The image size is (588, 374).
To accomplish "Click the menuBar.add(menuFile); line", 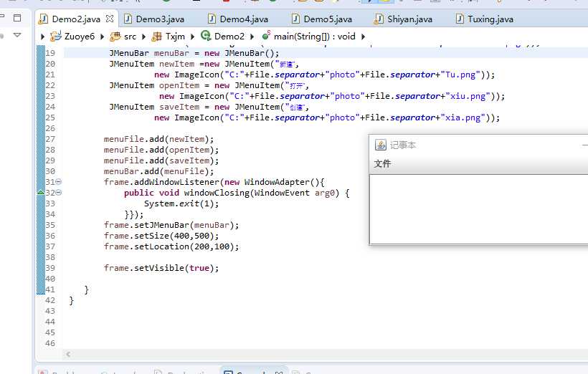I will (158, 171).
